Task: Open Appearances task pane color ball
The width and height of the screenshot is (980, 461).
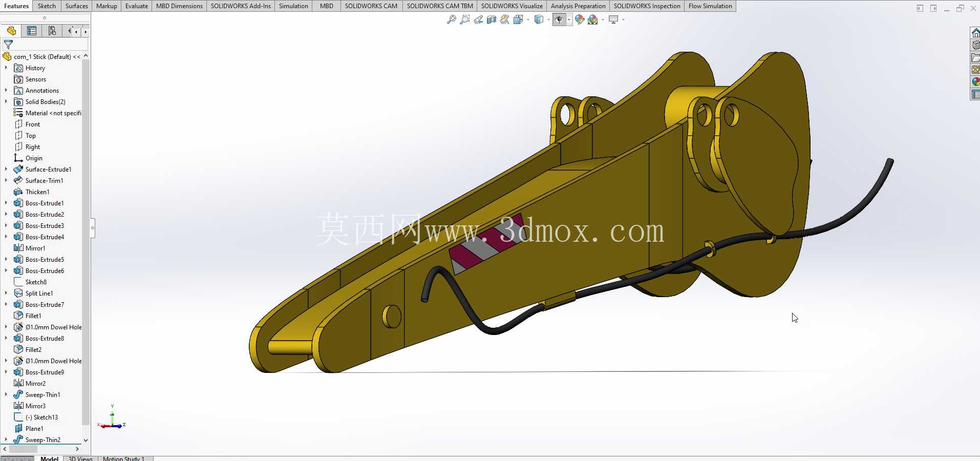Action: click(975, 82)
